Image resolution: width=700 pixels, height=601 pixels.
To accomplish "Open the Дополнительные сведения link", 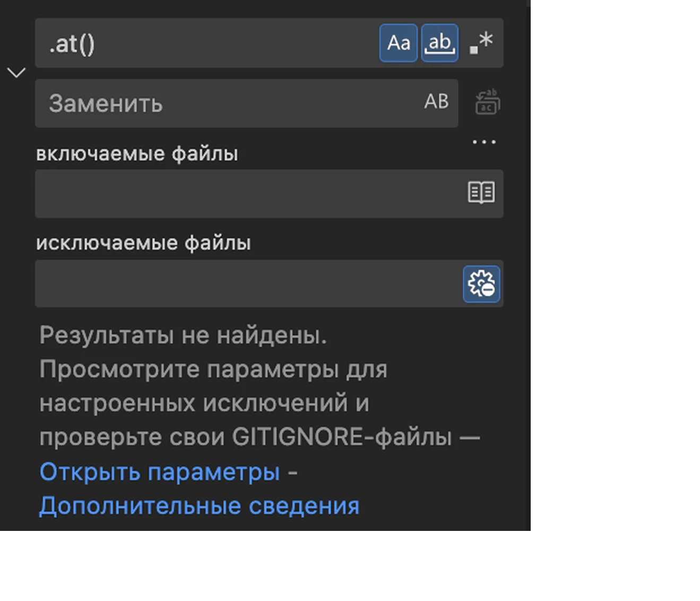I will pyautogui.click(x=200, y=505).
